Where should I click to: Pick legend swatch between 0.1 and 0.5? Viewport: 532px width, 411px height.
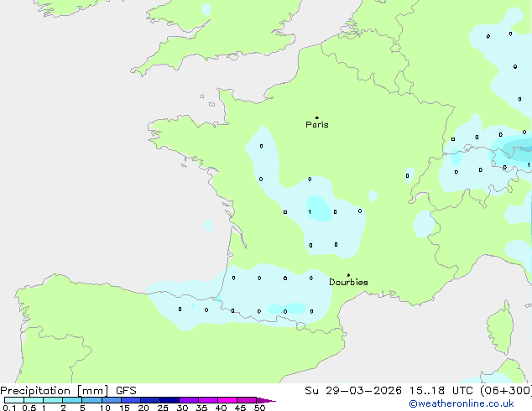14,400
